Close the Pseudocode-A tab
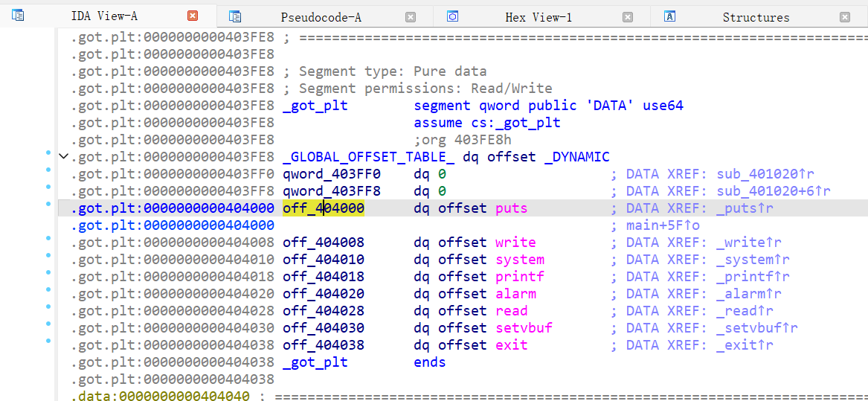Viewport: 868px width, 401px height. 411,17
